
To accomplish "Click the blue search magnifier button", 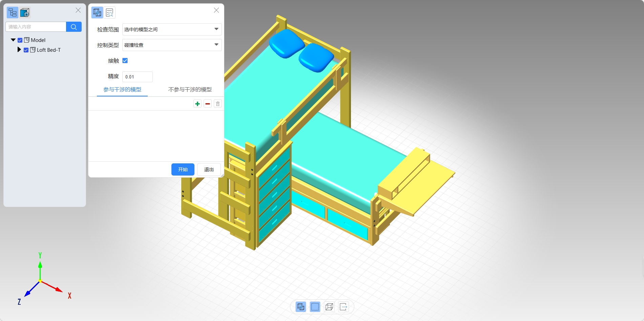I will coord(74,27).
